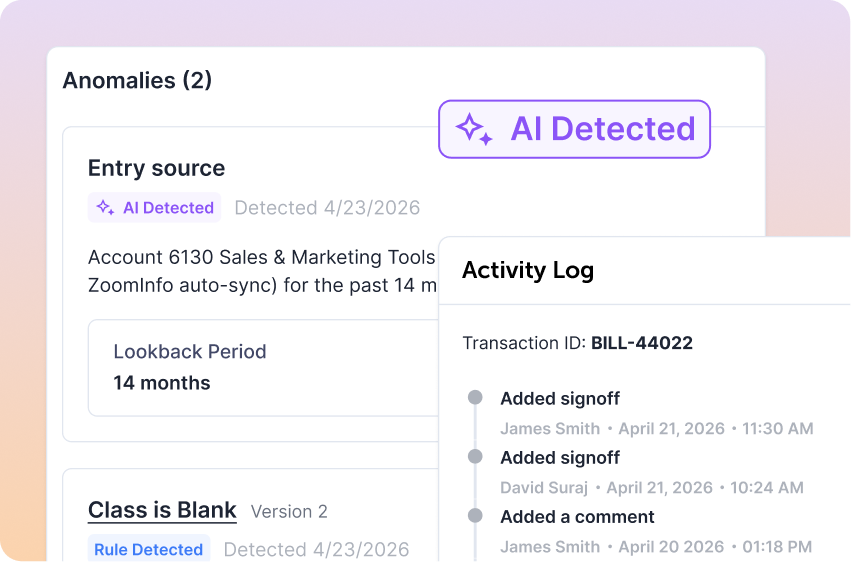Click the Anomalies (2) heading
This screenshot has height=562, width=851.
pyautogui.click(x=137, y=80)
